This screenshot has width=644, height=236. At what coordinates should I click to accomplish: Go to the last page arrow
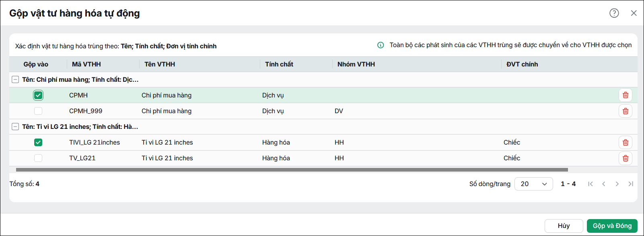pos(631,184)
